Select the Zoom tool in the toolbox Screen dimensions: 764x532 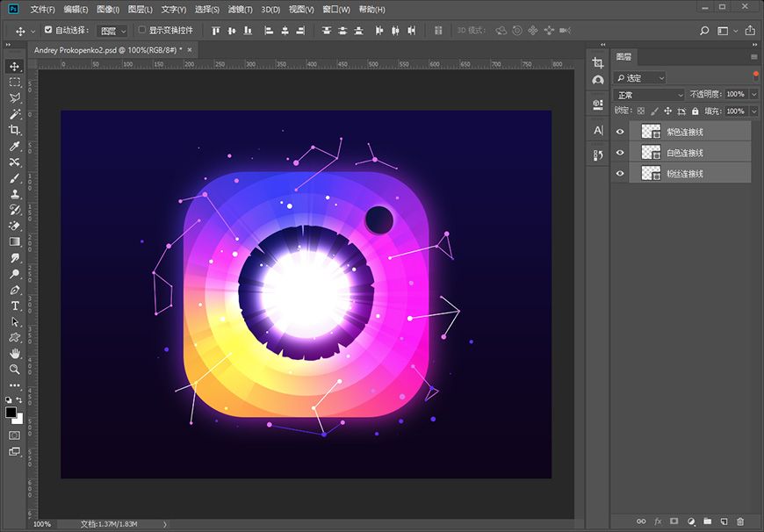tap(15, 370)
